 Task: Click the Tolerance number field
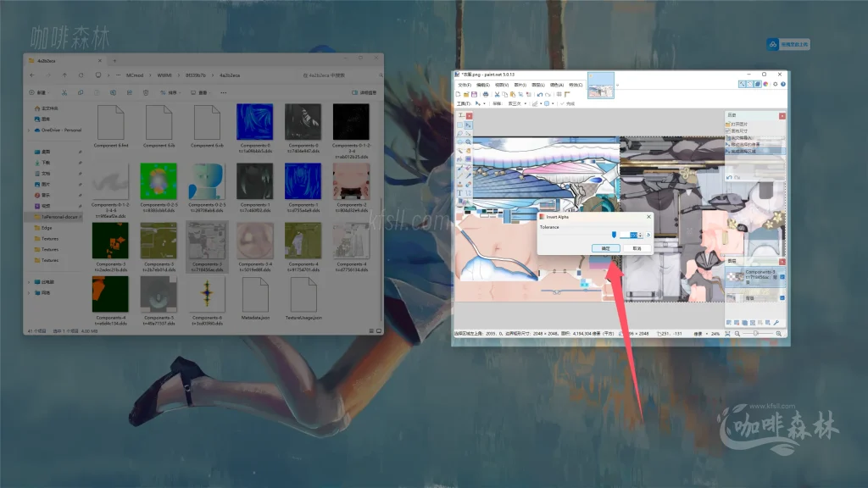pyautogui.click(x=629, y=236)
